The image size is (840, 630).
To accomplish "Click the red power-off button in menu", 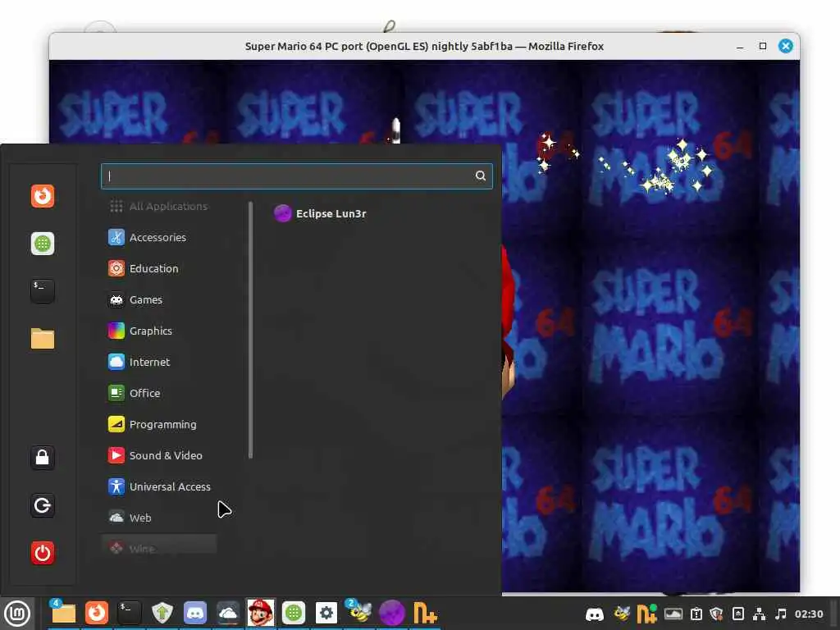I will coord(43,553).
